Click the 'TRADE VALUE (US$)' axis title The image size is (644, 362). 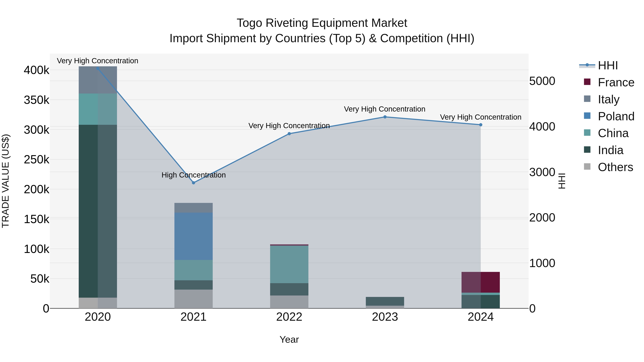(x=6, y=181)
